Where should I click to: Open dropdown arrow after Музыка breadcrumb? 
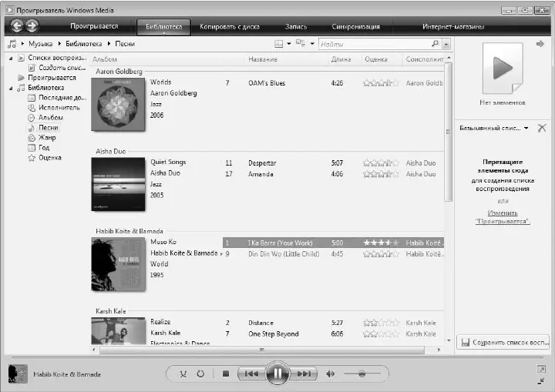(x=59, y=44)
